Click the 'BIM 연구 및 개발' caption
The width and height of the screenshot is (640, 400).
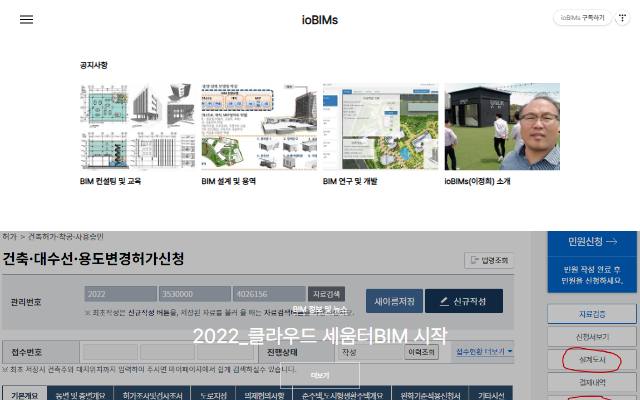click(350, 181)
